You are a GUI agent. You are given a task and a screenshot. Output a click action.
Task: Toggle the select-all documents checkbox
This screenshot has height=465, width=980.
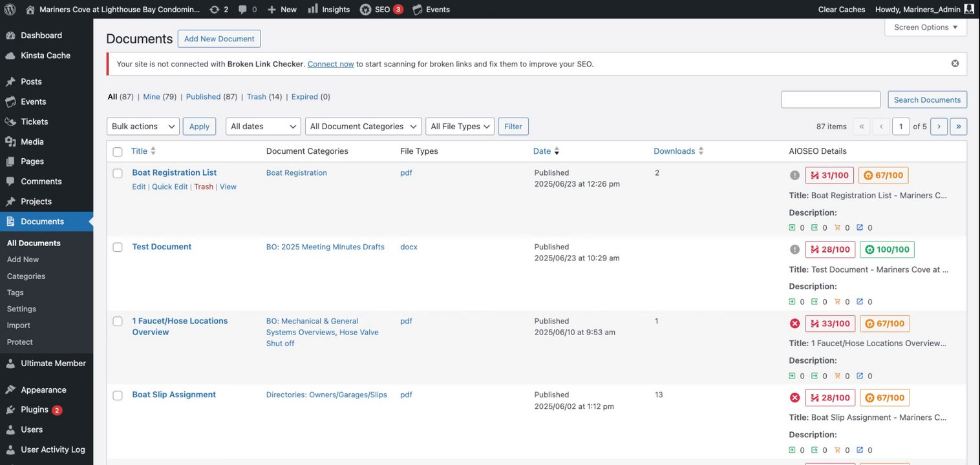point(118,152)
